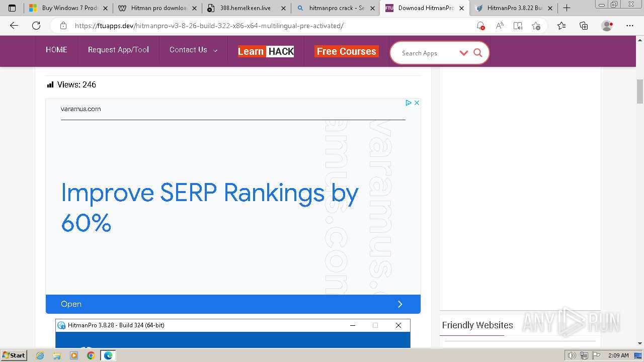Enter Immersive Reader icon
This screenshot has width=644, height=362.
tap(518, 26)
